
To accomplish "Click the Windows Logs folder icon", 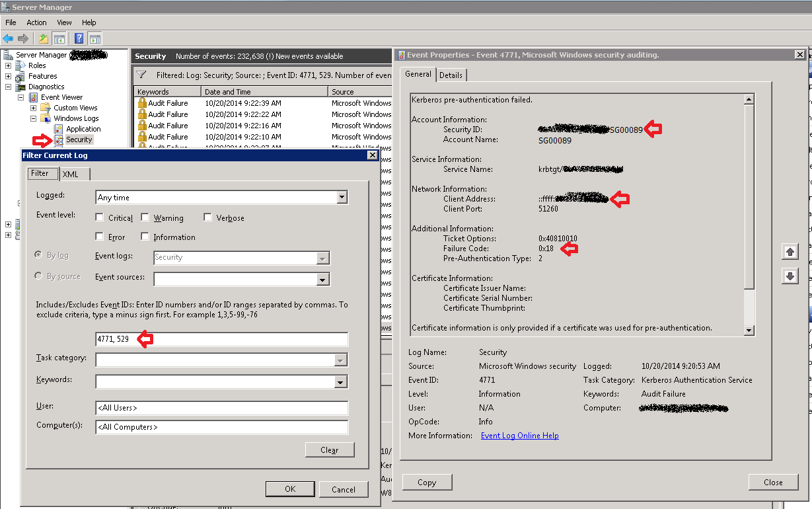I will (46, 118).
